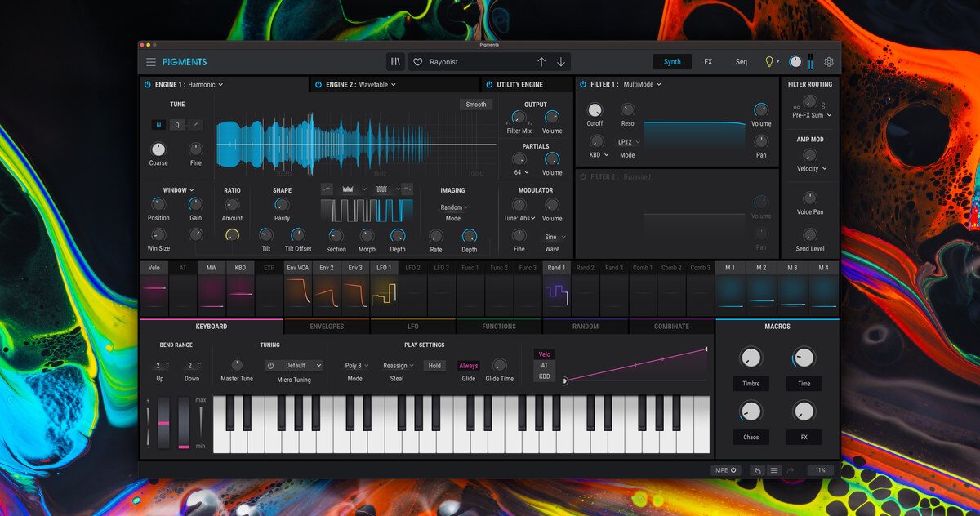Screen dimensions: 980x516
Task: Adjust the Filter Mix knob
Action: 519,118
